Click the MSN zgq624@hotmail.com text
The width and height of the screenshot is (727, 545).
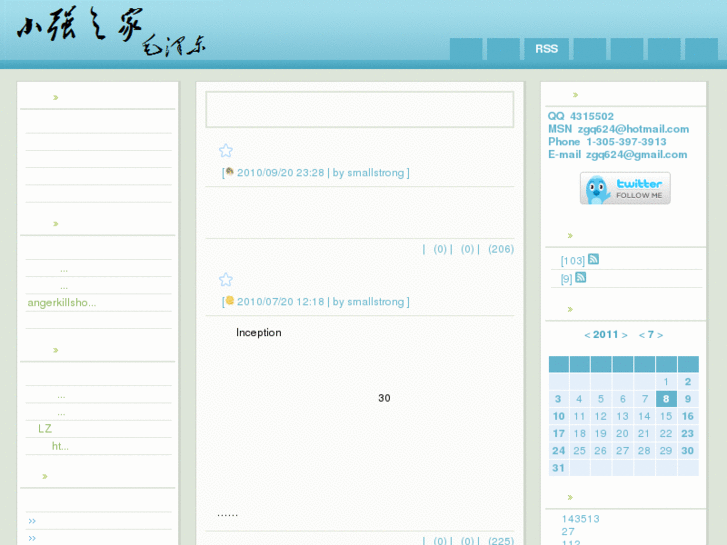pyautogui.click(x=619, y=129)
